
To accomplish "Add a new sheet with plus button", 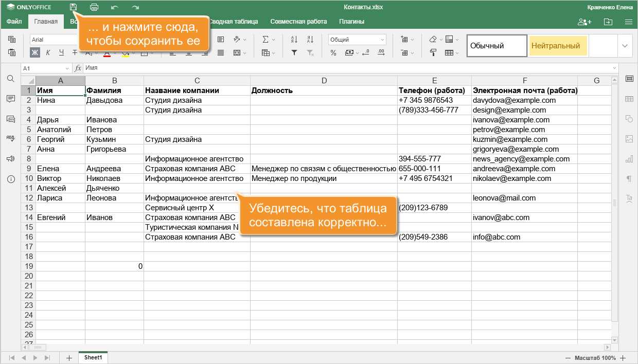I will (69, 358).
